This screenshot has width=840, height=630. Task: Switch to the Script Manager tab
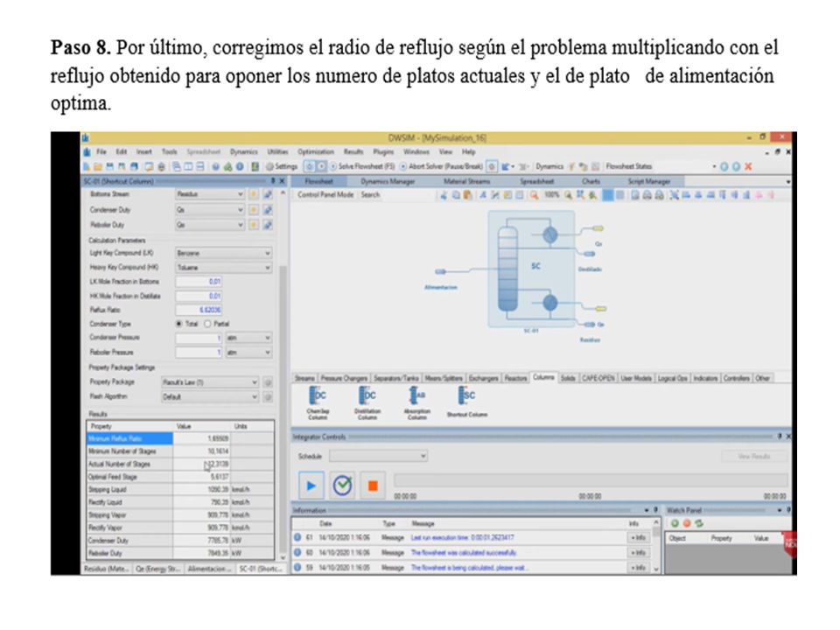pyautogui.click(x=649, y=182)
